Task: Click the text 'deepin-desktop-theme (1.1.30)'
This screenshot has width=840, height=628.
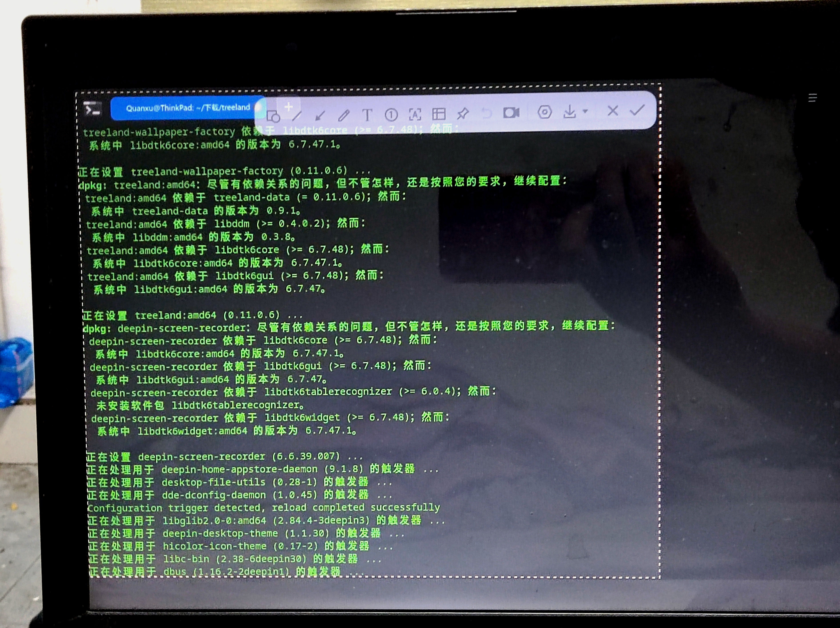Action: 246,533
